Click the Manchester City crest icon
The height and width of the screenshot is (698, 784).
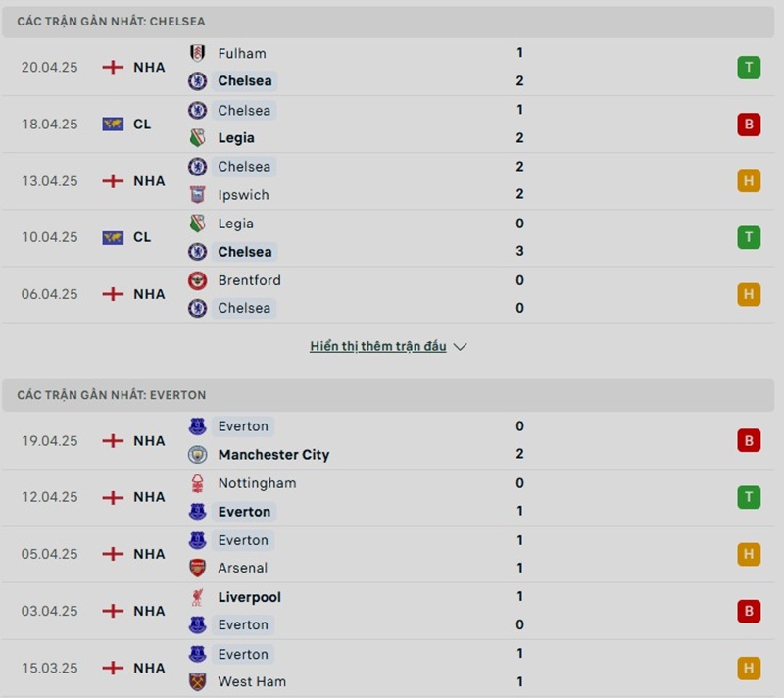(x=197, y=455)
